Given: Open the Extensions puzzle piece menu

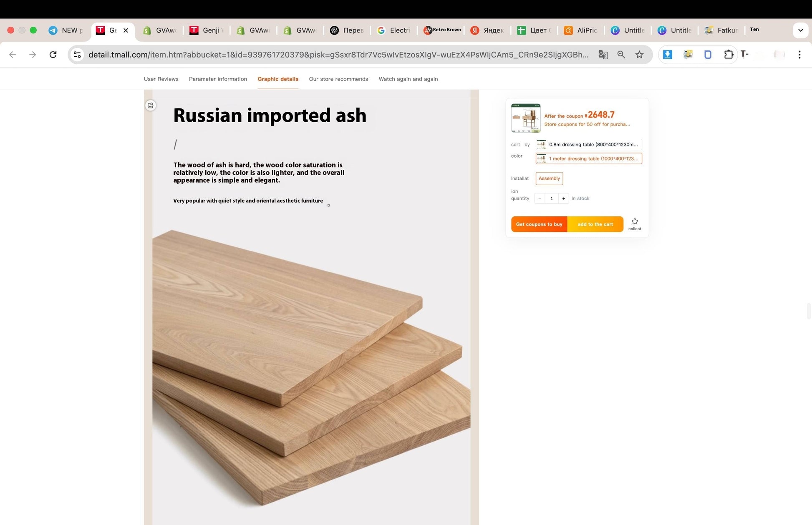Looking at the screenshot, I should [728, 55].
